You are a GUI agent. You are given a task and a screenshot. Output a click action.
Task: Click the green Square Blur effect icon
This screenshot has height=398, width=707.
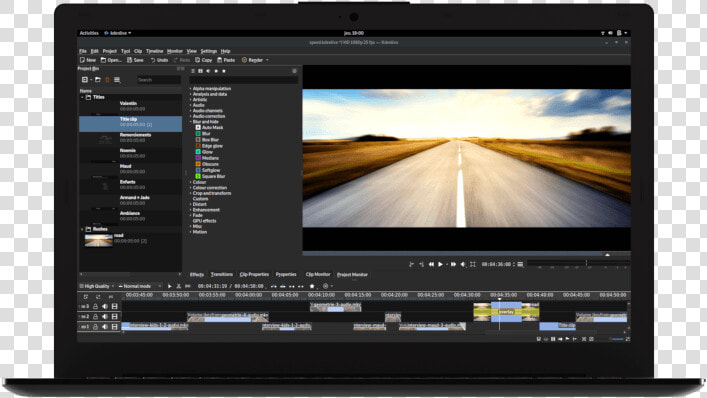(198, 176)
